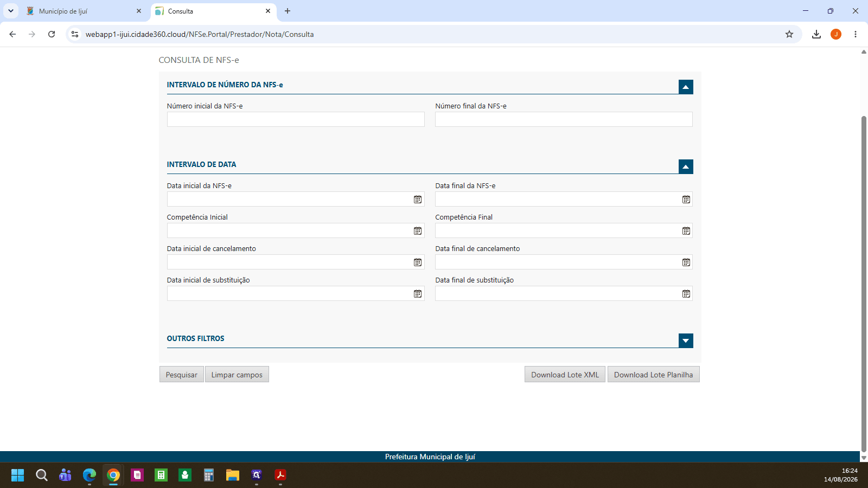This screenshot has height=488, width=868.
Task: Open taskbar search magnifier
Action: click(42, 475)
